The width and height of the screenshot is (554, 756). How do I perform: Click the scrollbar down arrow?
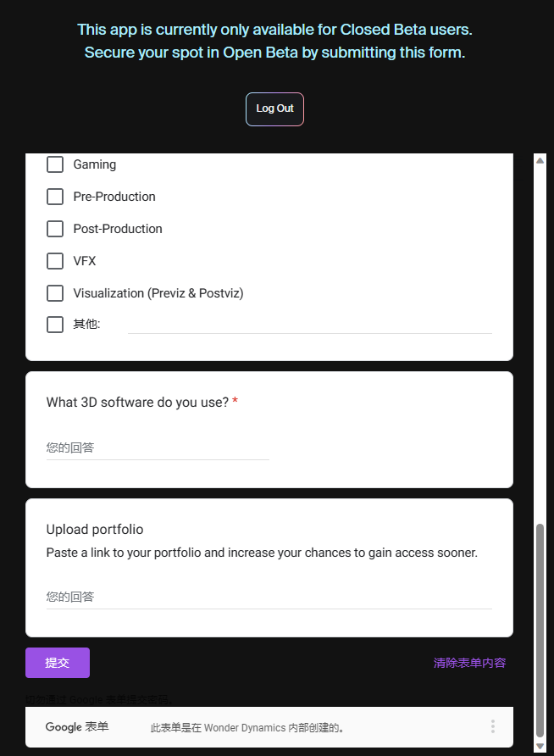click(540, 747)
